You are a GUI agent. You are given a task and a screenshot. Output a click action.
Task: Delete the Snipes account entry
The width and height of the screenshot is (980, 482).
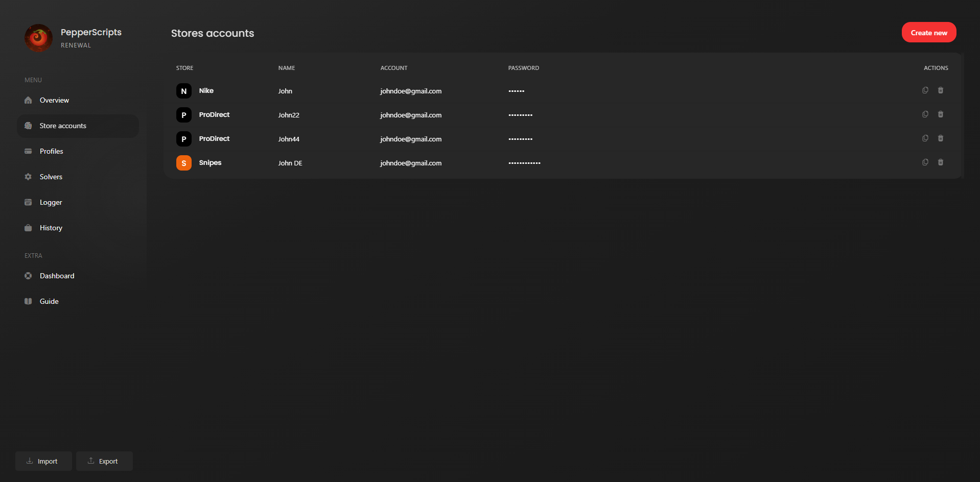click(940, 162)
